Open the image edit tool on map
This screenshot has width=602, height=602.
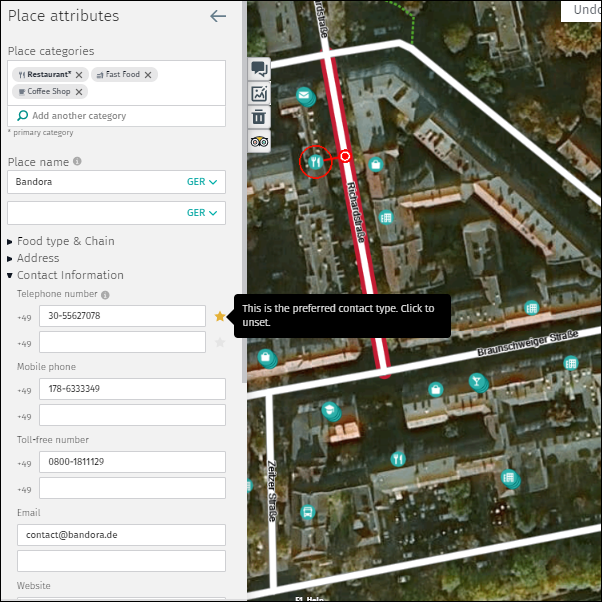click(259, 93)
